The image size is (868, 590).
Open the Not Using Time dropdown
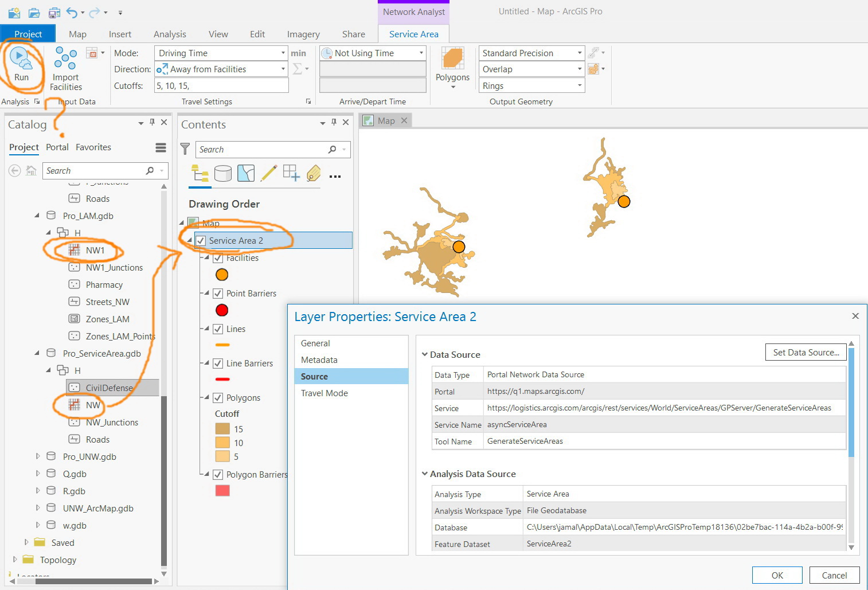click(x=373, y=53)
